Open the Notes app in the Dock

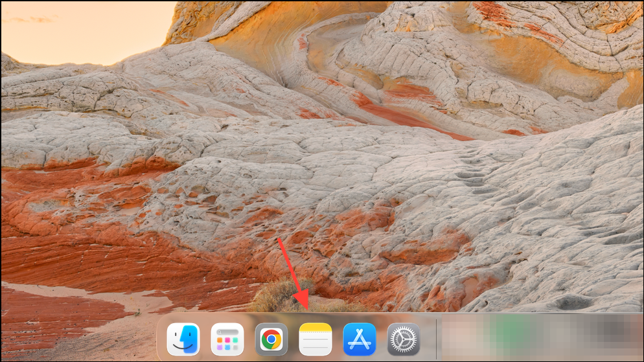pos(315,339)
